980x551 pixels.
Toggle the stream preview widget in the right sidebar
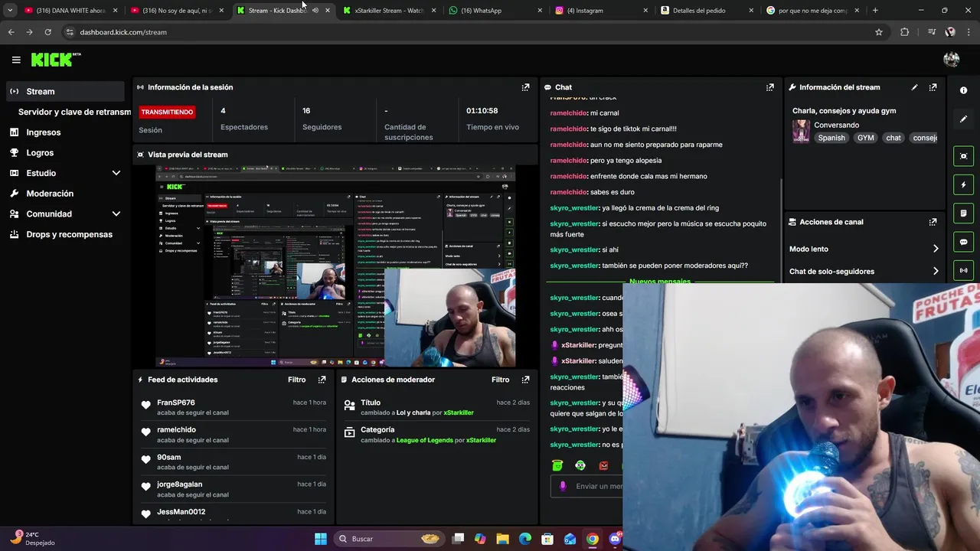963,156
